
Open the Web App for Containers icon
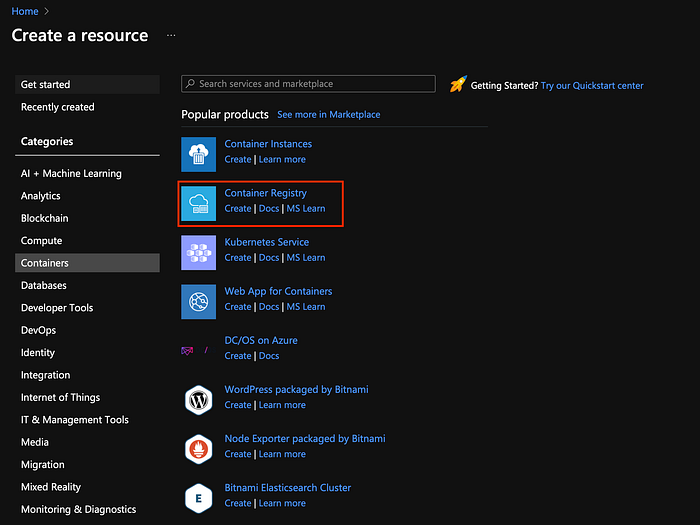pyautogui.click(x=199, y=302)
